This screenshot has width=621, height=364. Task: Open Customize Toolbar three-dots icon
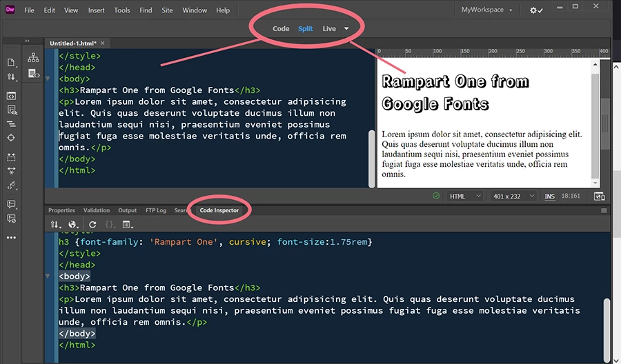tap(11, 237)
